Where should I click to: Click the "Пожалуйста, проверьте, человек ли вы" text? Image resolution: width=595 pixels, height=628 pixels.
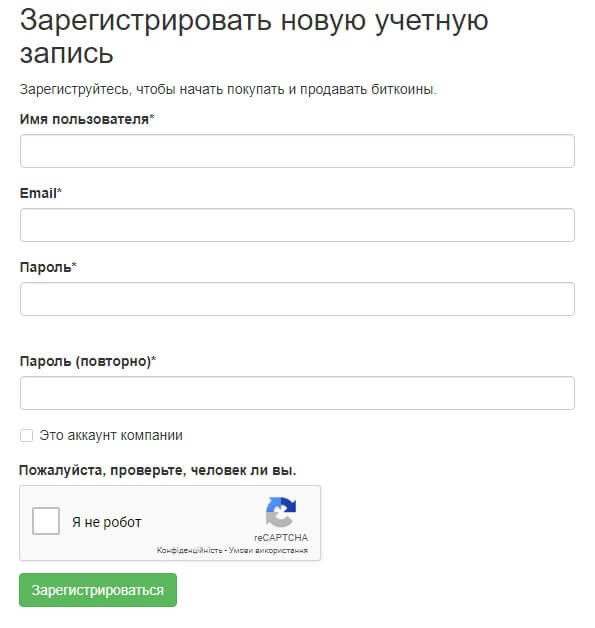(157, 470)
